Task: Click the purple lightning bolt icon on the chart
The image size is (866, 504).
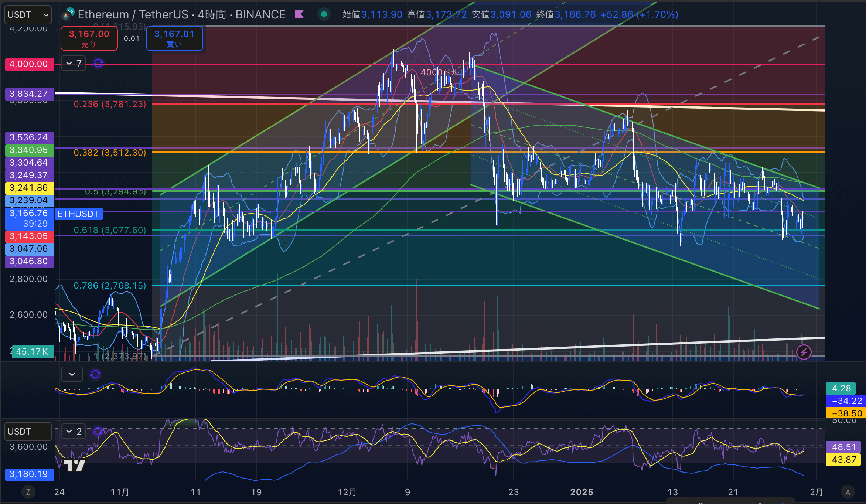Action: [x=804, y=352]
